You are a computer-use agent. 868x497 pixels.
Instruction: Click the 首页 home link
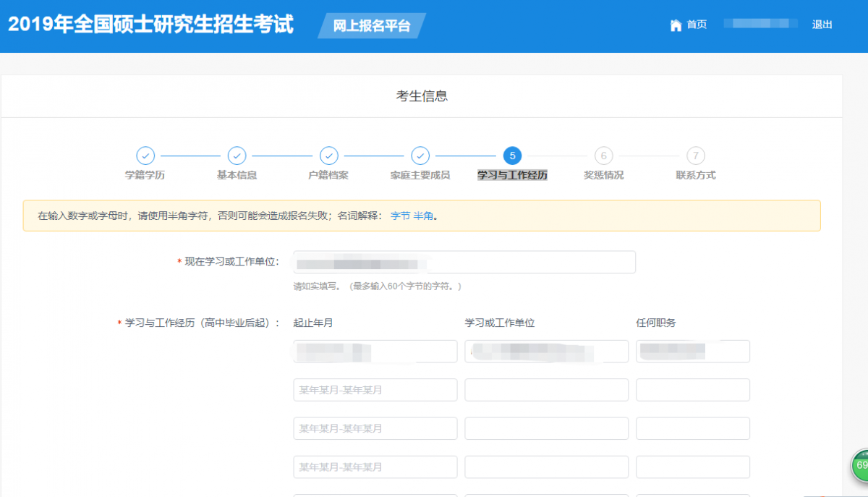click(696, 24)
